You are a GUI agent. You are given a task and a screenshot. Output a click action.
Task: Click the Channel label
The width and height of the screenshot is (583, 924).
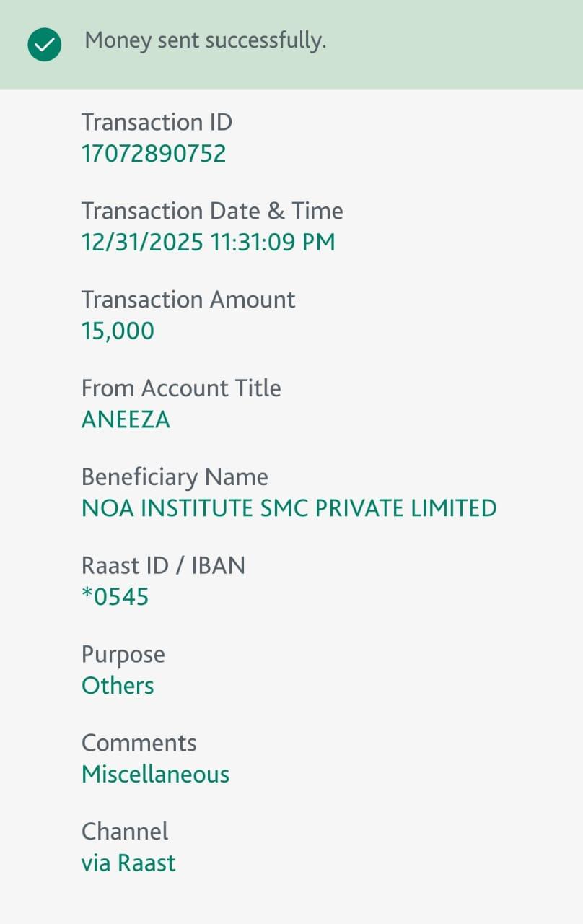tap(125, 832)
